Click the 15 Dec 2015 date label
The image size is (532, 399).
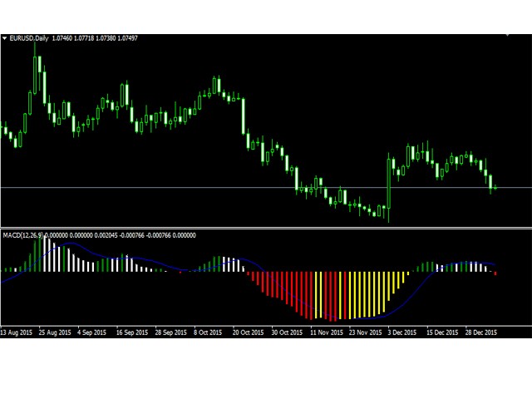pyautogui.click(x=442, y=332)
